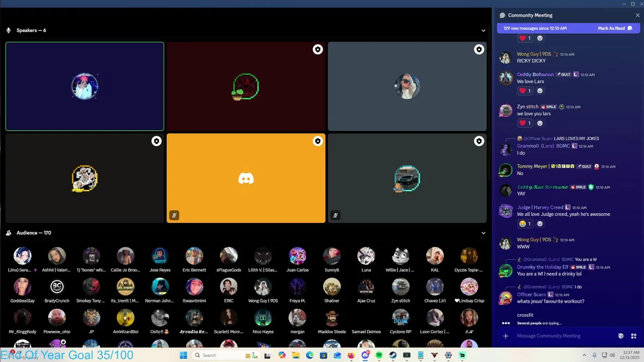Screen dimensions: 644x362
Task: Open Nico Hayes audience avatar
Action: (263, 318)
